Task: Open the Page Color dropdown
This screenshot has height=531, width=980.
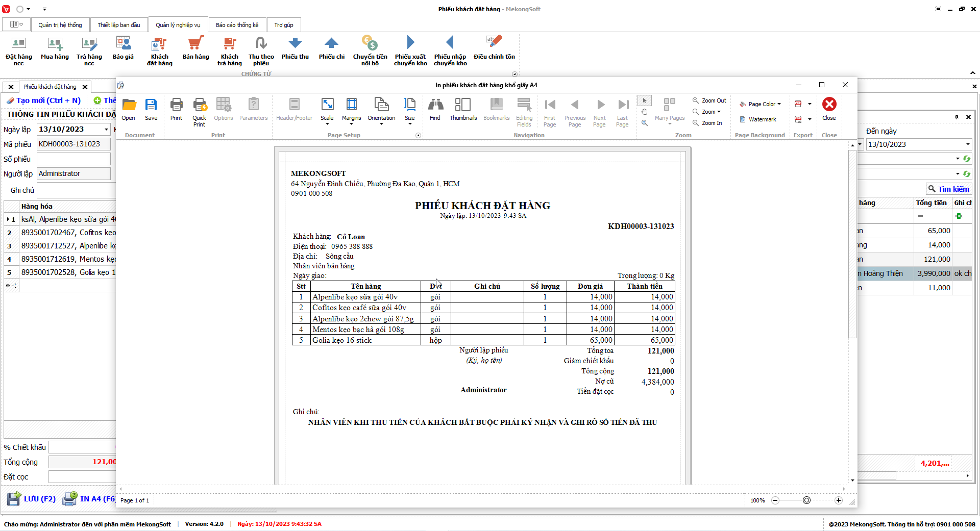Action: point(761,104)
